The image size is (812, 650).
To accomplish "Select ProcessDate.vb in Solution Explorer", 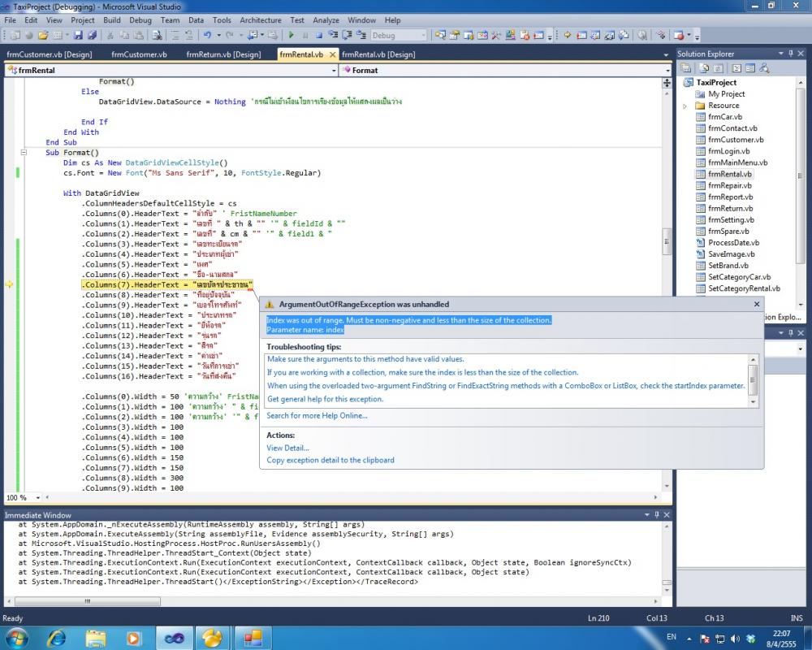I will (733, 243).
